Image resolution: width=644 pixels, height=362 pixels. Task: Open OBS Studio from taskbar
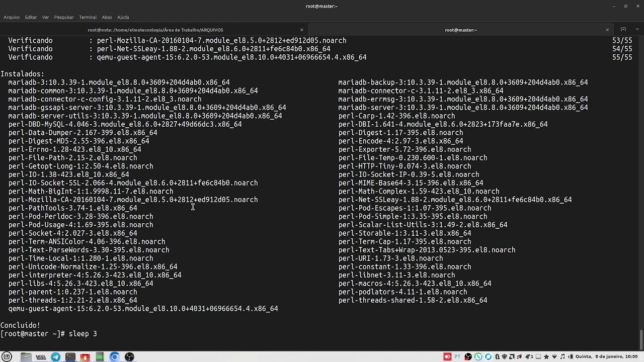coord(129,357)
